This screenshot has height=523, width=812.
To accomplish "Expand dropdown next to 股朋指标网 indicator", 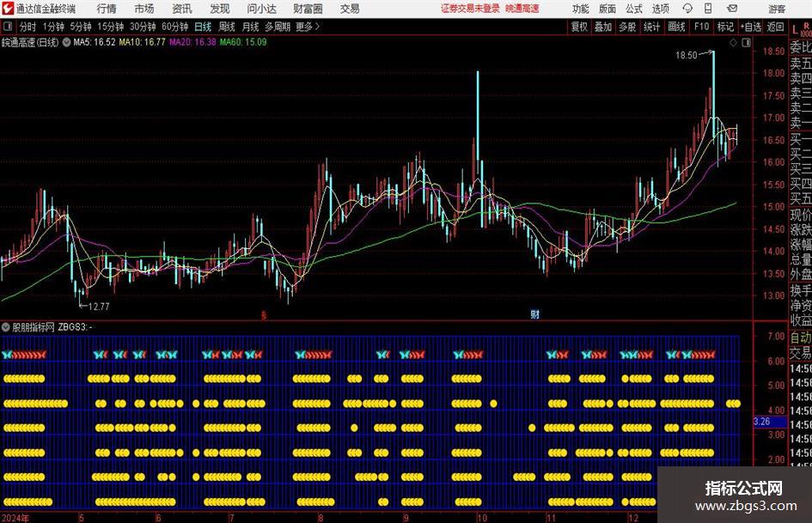I will click(x=6, y=326).
